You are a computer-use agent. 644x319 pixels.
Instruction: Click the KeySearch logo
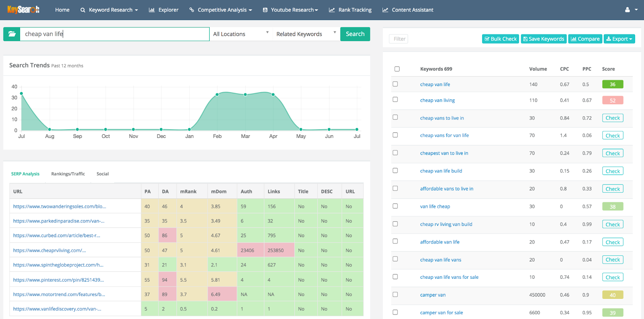tap(23, 10)
